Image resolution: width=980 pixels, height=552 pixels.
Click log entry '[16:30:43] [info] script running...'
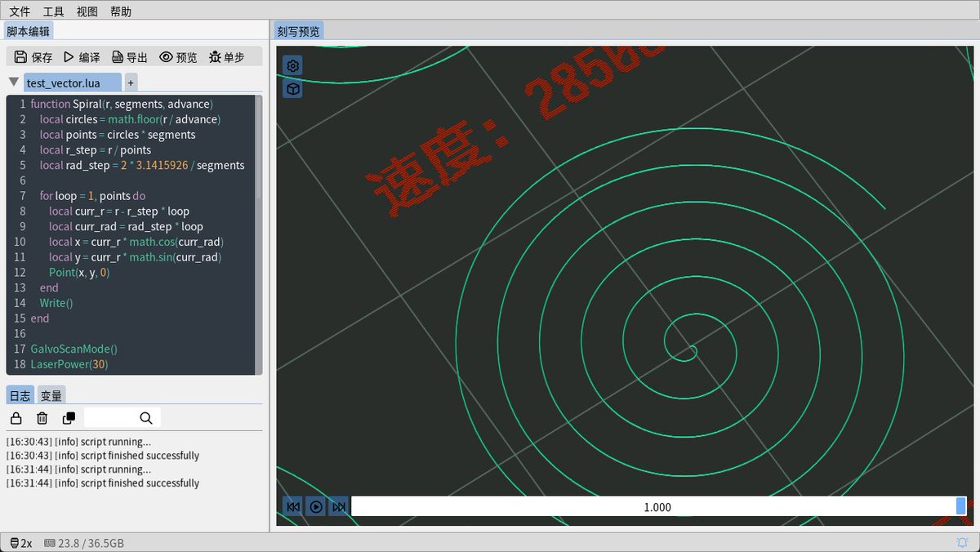tap(78, 442)
